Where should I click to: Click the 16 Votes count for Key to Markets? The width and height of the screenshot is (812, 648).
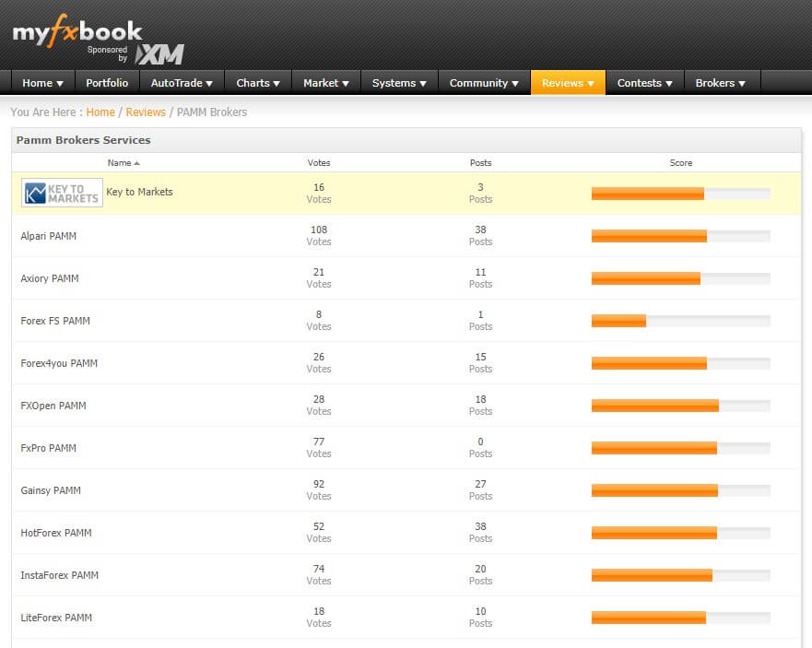pos(319,194)
